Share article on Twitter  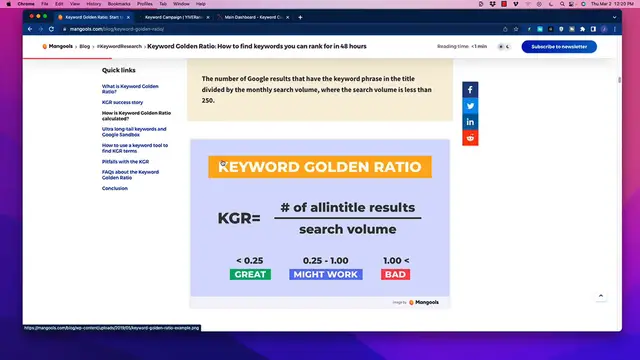click(470, 106)
